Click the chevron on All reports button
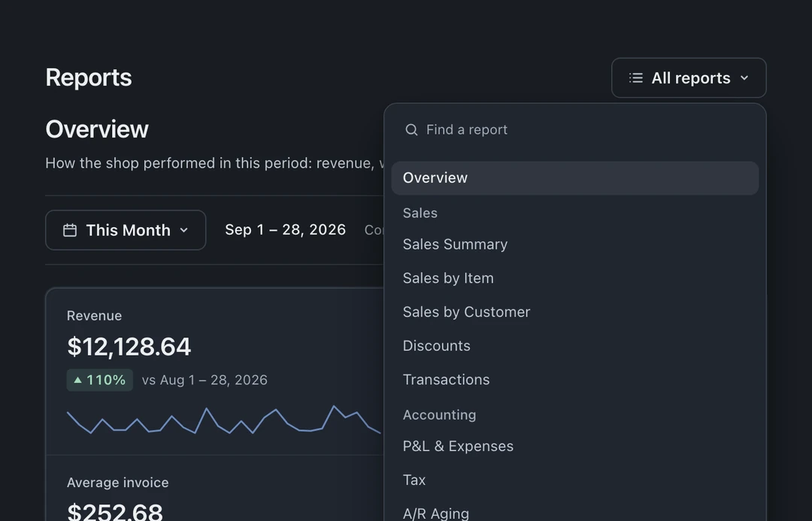The height and width of the screenshot is (521, 812). [x=744, y=77]
